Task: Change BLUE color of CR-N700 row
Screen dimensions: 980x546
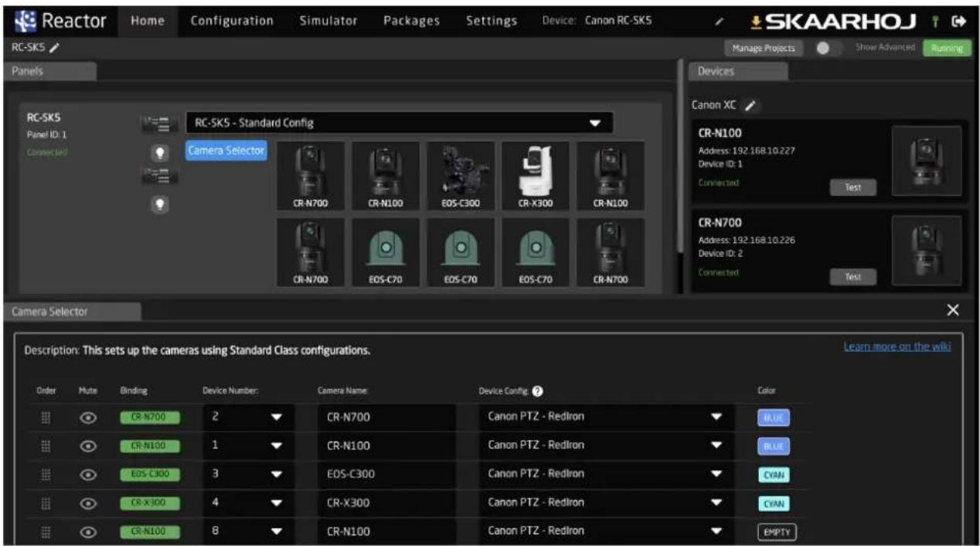Action: point(774,418)
